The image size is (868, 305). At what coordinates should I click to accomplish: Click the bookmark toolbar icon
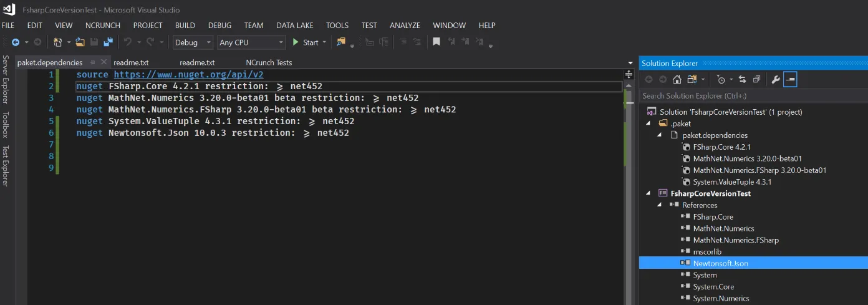[x=436, y=42]
